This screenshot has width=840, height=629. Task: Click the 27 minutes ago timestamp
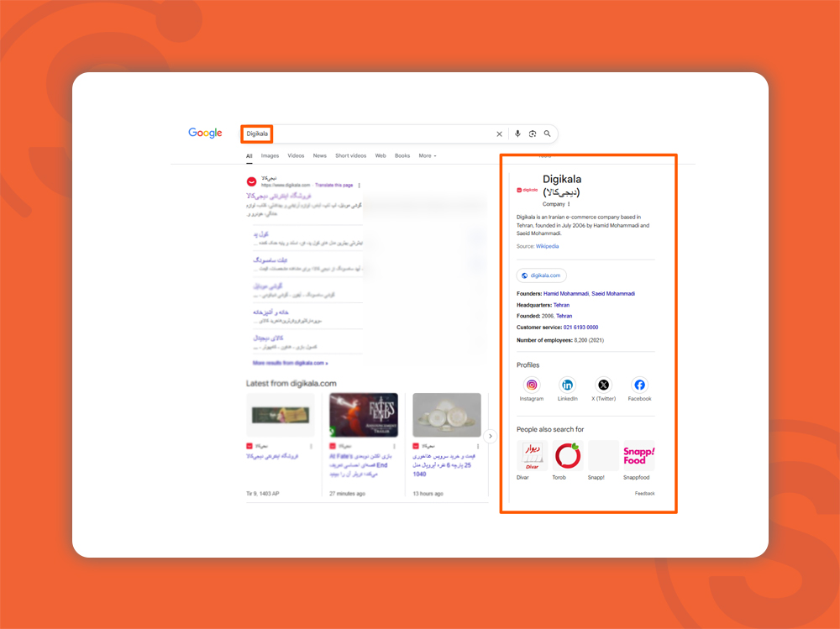tap(347, 494)
